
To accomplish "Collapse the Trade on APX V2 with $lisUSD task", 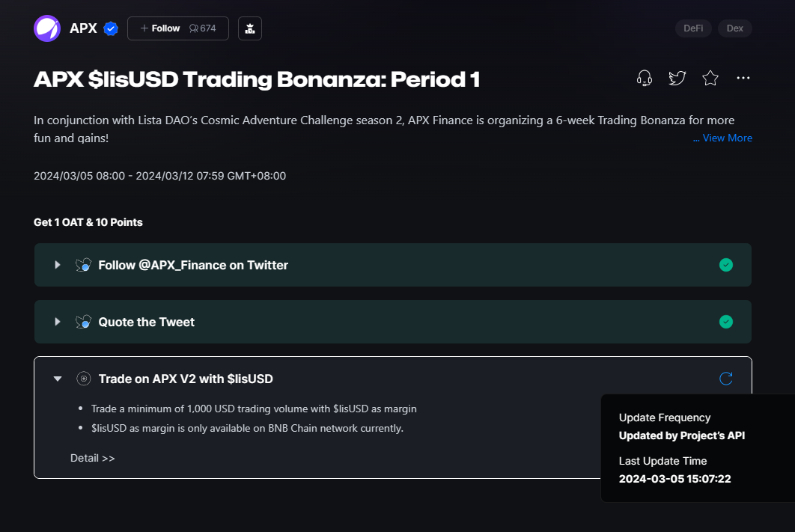I will (58, 379).
